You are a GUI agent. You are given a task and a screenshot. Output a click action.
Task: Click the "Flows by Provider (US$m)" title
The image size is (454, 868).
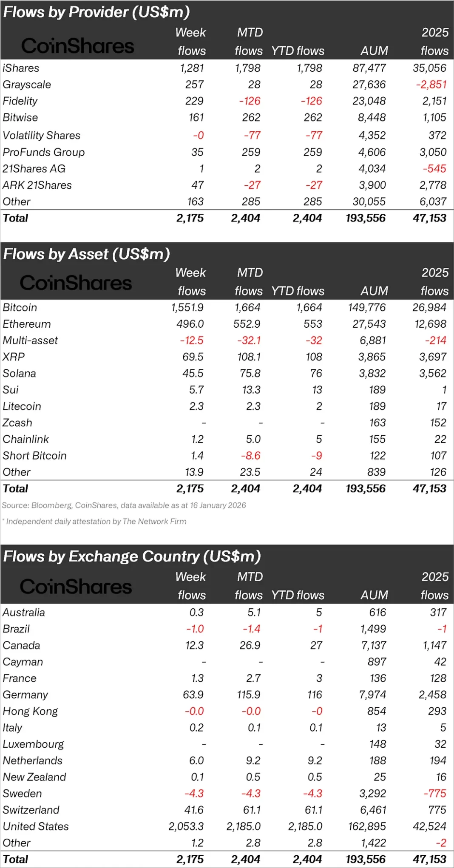coord(96,12)
